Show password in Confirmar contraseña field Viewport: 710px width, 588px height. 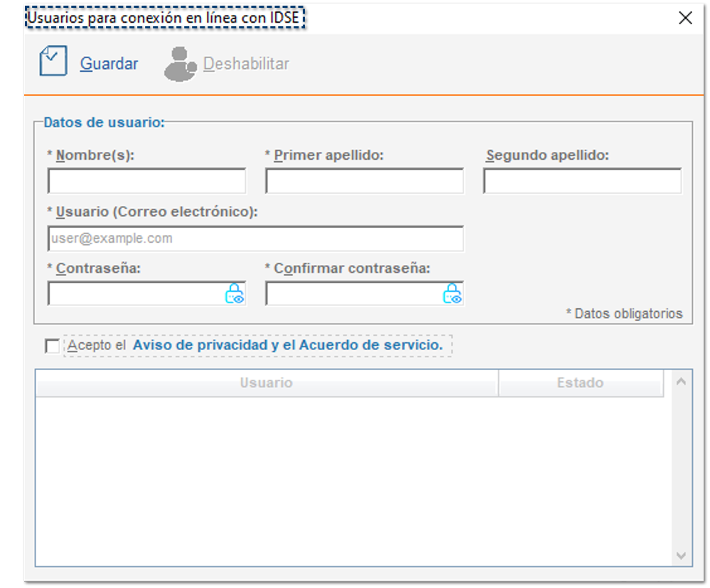tap(453, 294)
